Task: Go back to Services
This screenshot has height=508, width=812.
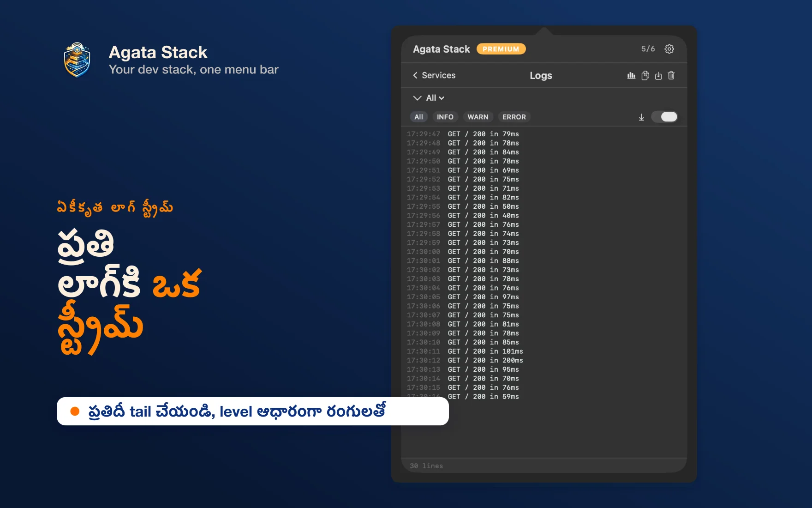Action: tap(434, 75)
